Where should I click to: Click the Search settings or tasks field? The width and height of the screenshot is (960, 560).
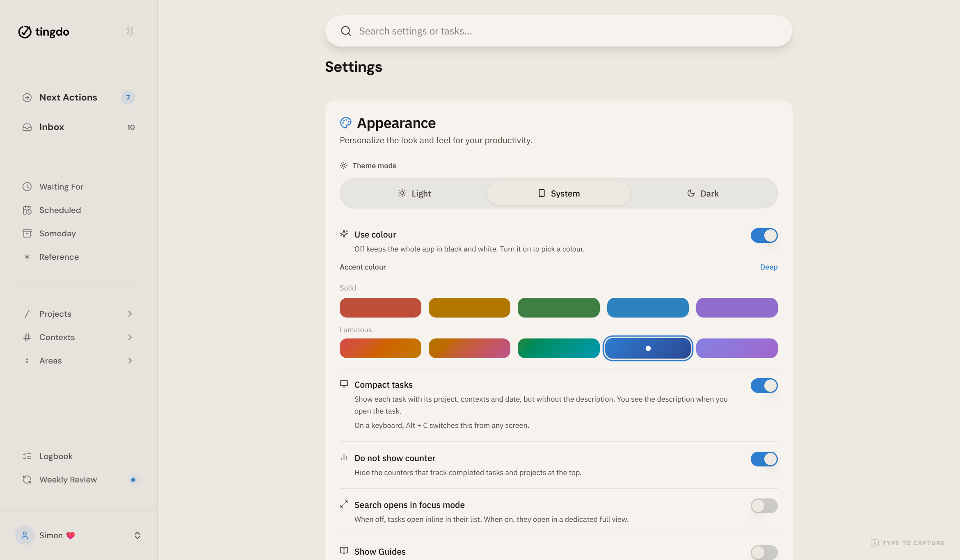pos(558,31)
